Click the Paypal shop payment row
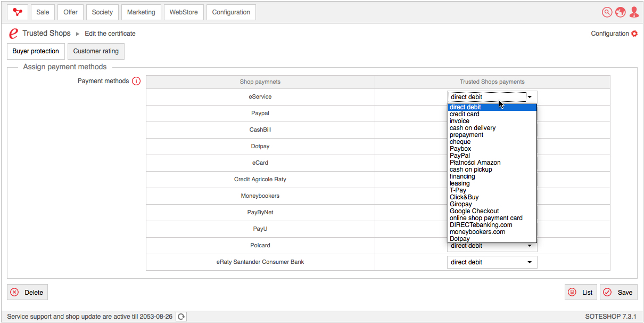Image resolution: width=644 pixels, height=323 pixels. click(x=260, y=114)
